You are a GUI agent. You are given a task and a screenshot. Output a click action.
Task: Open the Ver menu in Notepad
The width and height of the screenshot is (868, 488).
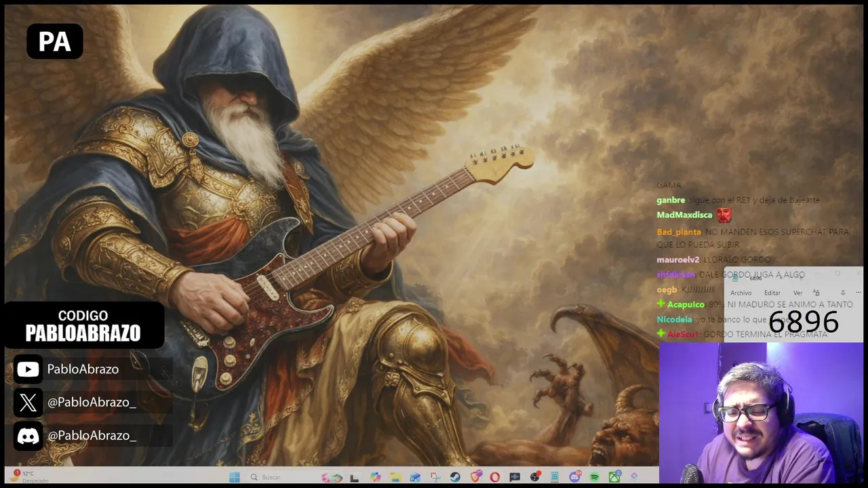797,293
